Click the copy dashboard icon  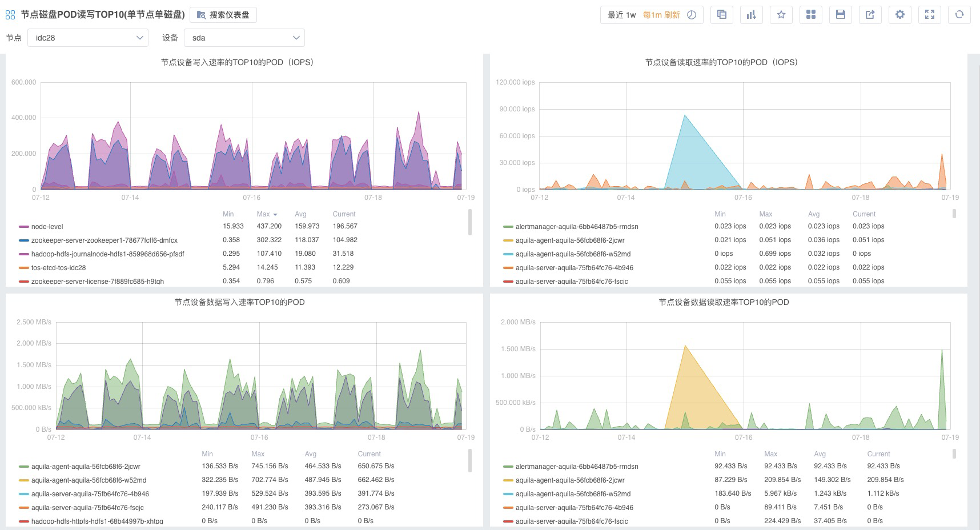click(x=722, y=15)
